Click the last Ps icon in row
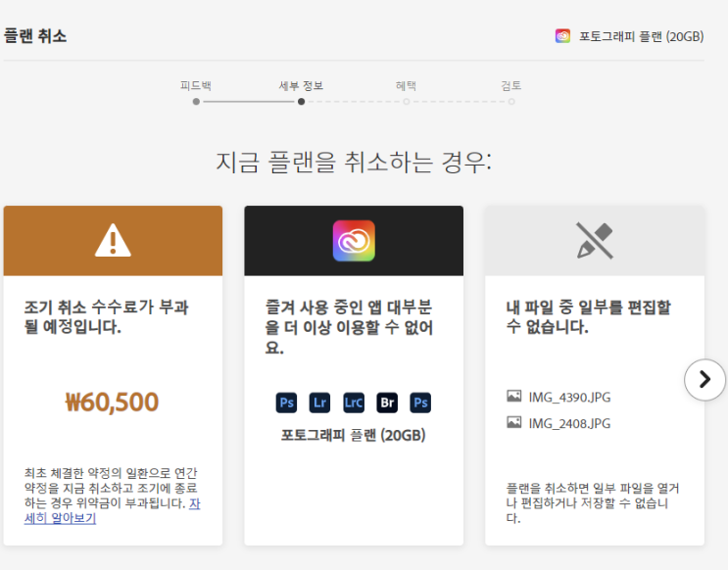 [x=420, y=403]
